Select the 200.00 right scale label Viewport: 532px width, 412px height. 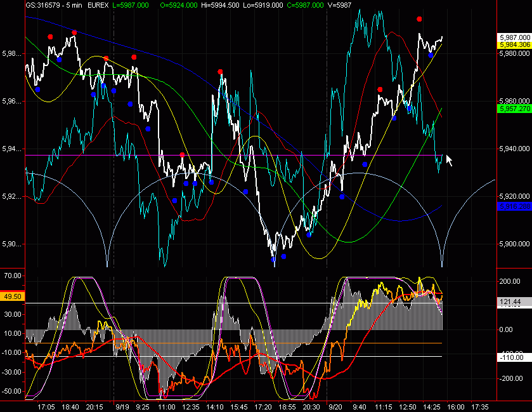510,281
